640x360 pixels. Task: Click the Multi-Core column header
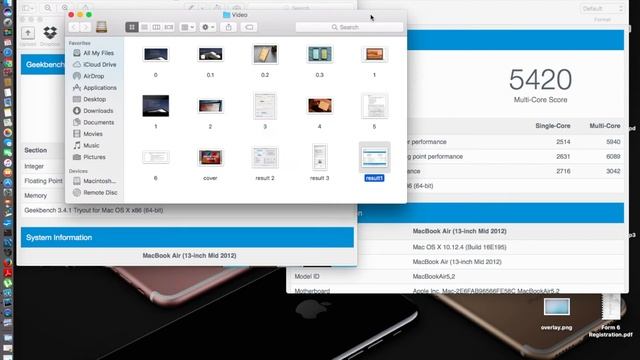604,126
